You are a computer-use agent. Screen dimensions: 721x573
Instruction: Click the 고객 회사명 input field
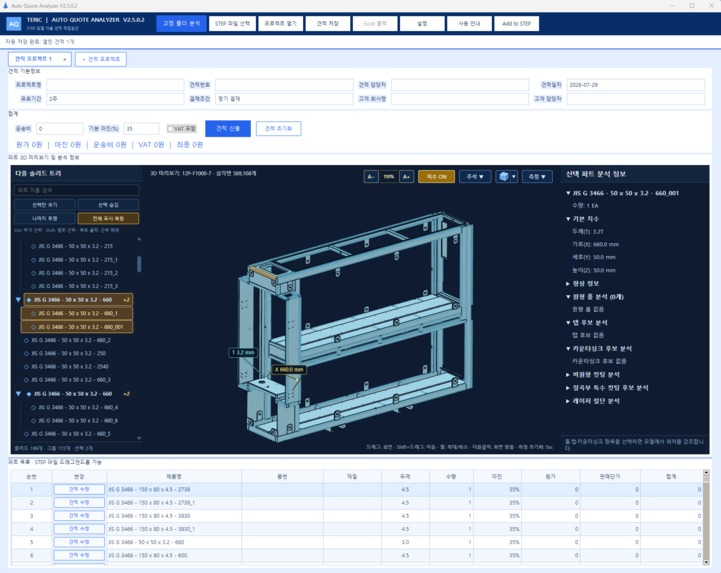[460, 98]
